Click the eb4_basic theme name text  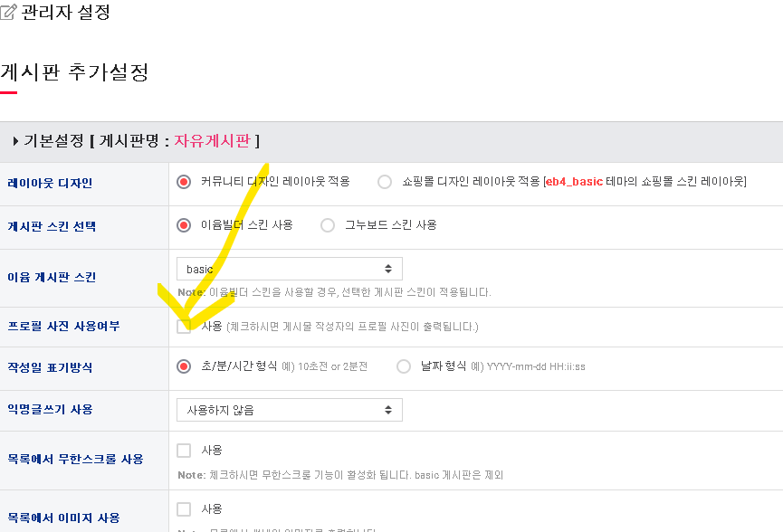[574, 182]
